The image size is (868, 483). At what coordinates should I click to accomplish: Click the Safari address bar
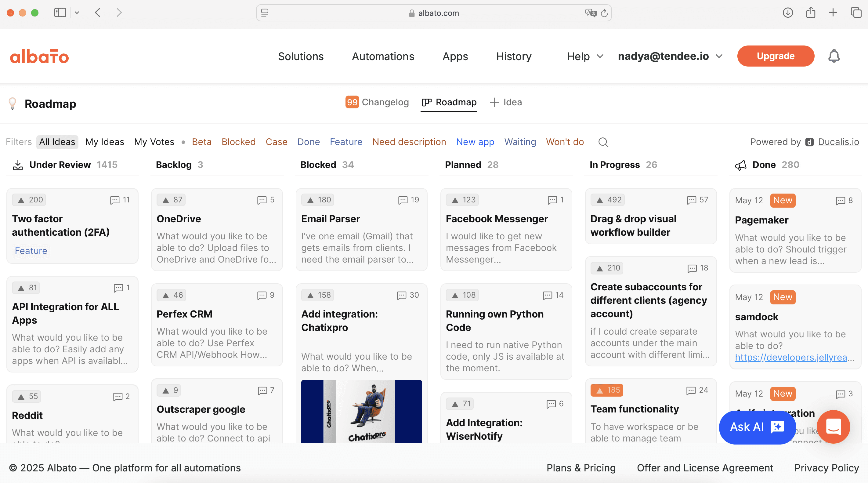click(434, 13)
